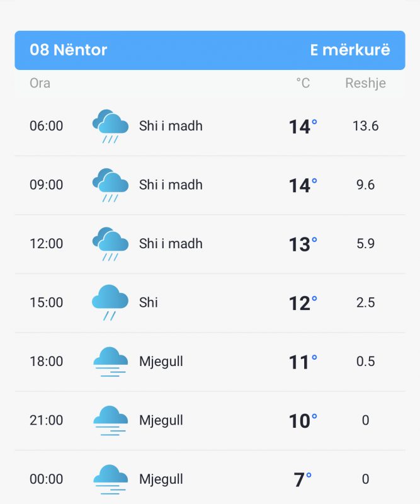Click the heavy rain icon at 09:00
This screenshot has height=504, width=420.
(110, 185)
